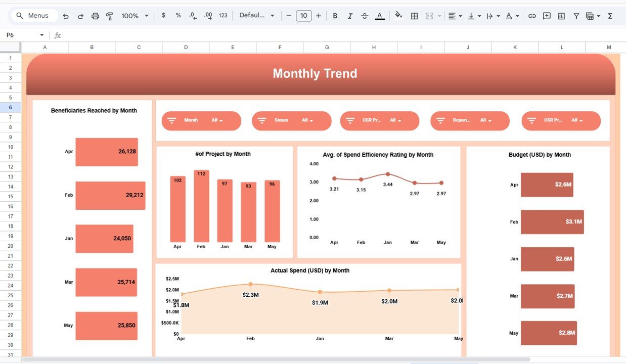Click the Insert chart icon
The image size is (626, 364).
click(x=561, y=16)
